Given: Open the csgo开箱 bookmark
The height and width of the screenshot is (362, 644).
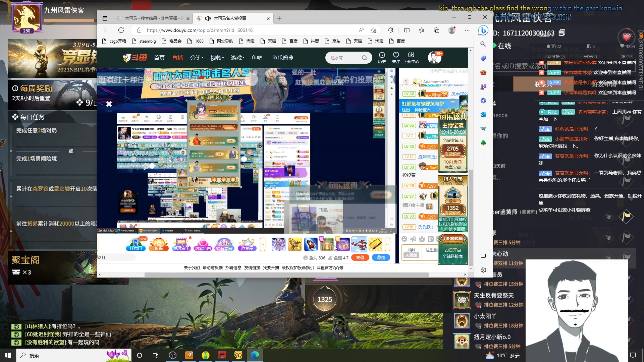Looking at the screenshot, I should 114,41.
